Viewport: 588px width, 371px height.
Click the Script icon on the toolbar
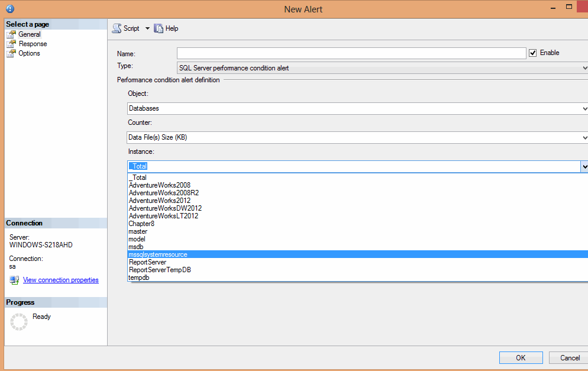[117, 28]
